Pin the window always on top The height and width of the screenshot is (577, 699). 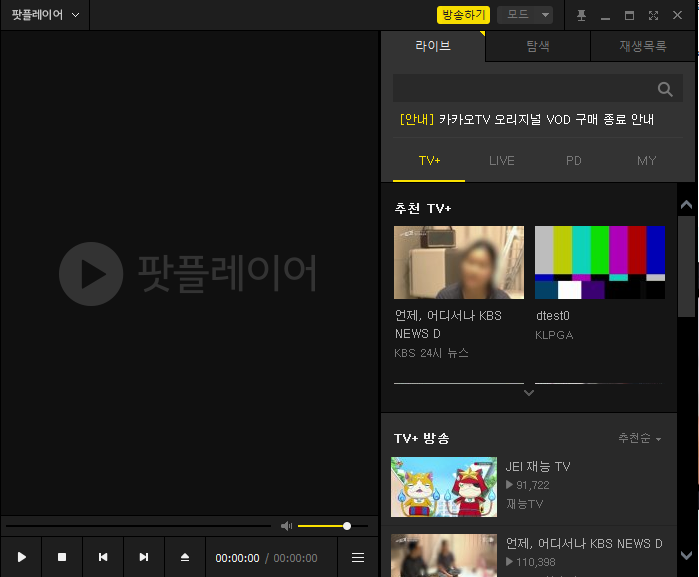pos(581,16)
